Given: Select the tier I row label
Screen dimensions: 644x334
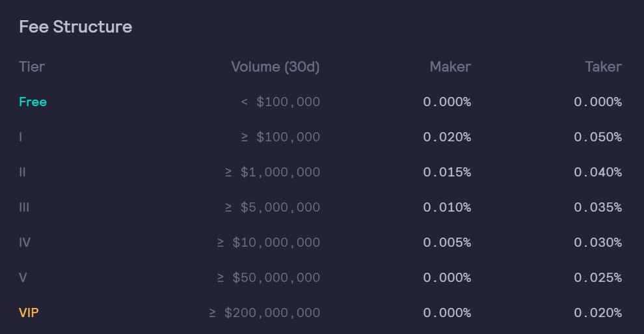Looking at the screenshot, I should pyautogui.click(x=21, y=137).
